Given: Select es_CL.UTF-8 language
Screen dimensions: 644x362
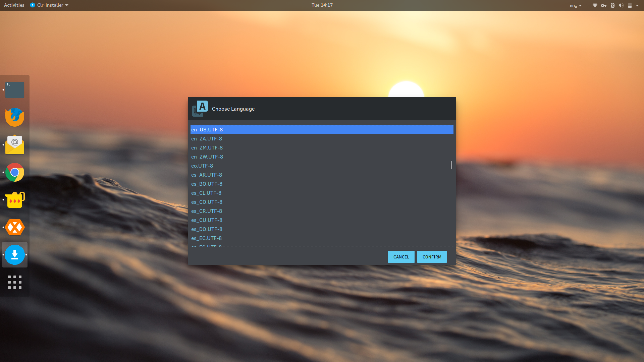Looking at the screenshot, I should [322, 193].
